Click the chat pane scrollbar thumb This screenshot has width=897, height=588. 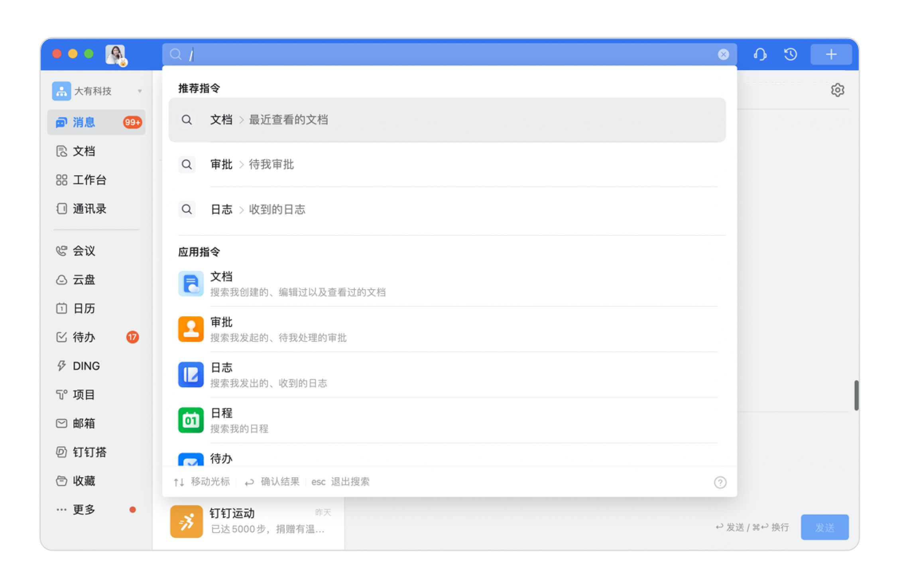856,396
